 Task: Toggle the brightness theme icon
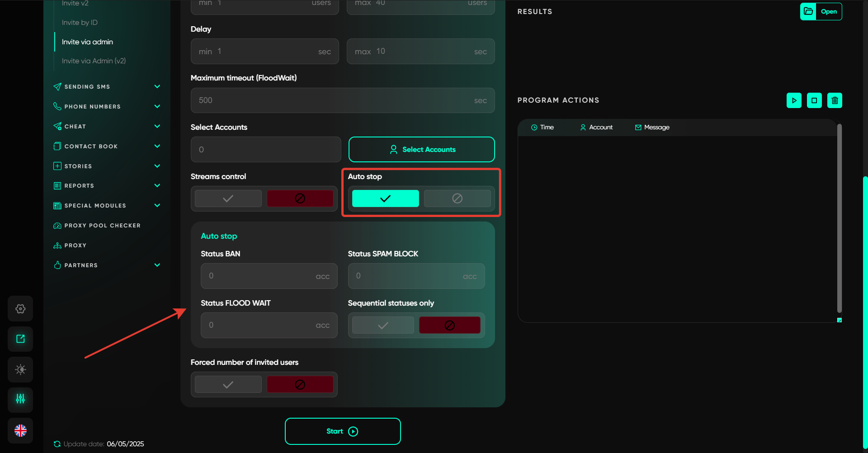click(x=20, y=369)
